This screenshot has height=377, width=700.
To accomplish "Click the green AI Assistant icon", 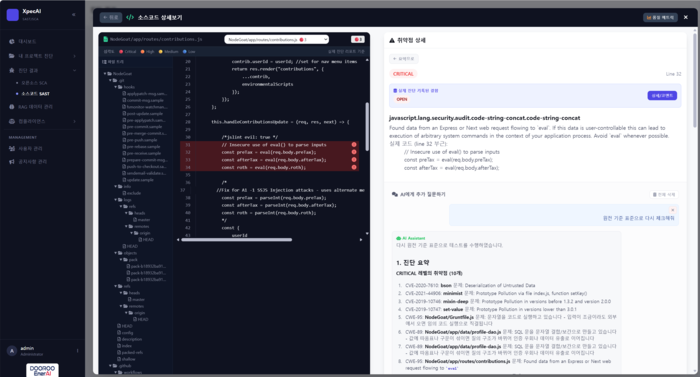I will click(399, 239).
